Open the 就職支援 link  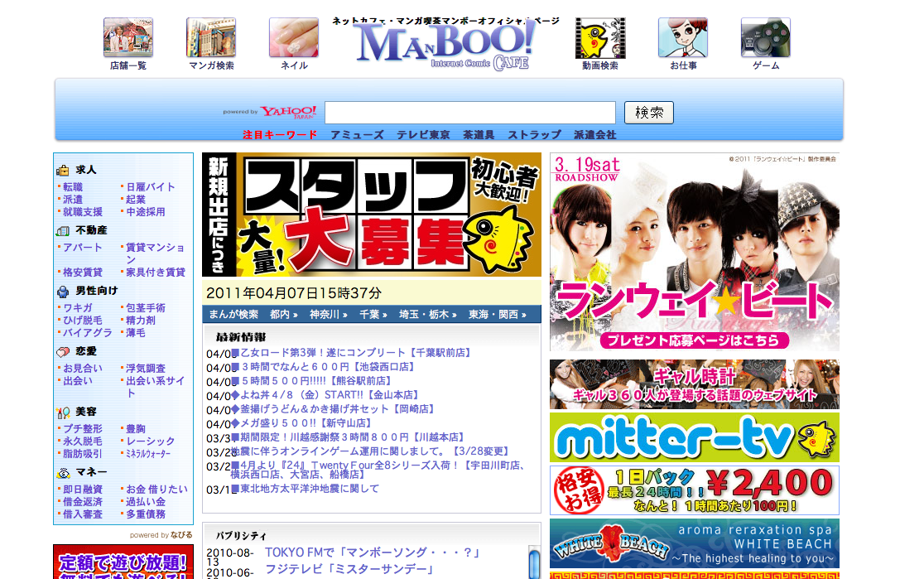point(83,212)
